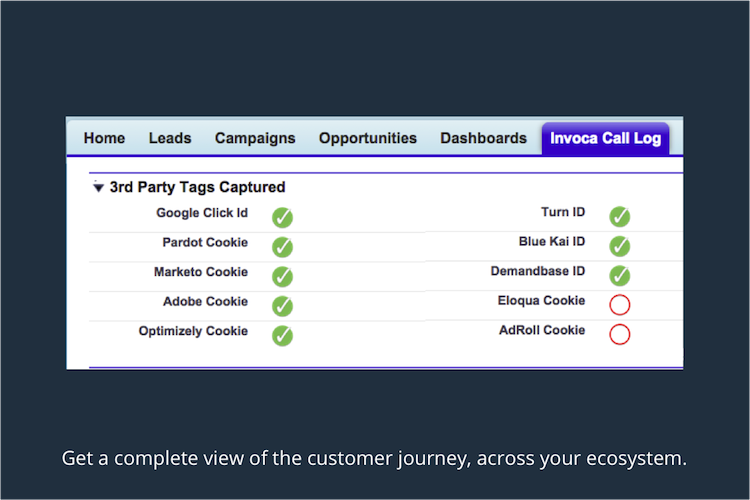
Task: Click the Turn ID green checkmark
Action: click(x=620, y=217)
